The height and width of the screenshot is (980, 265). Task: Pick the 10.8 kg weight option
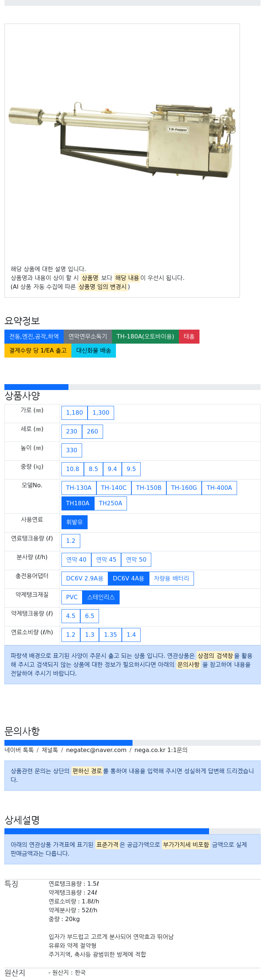pos(73,469)
